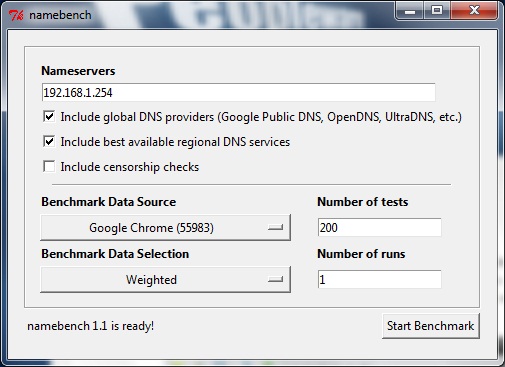The image size is (505, 367).
Task: Click the Number of tests field
Action: [x=380, y=227]
